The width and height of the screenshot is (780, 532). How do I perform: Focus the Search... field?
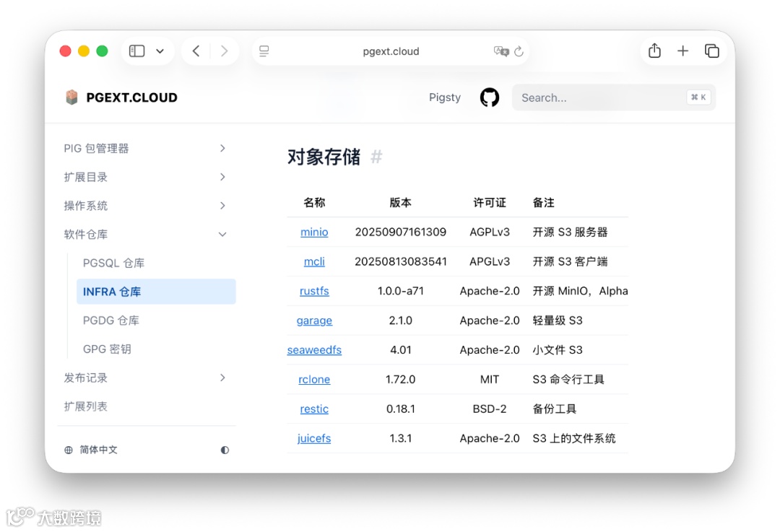614,97
